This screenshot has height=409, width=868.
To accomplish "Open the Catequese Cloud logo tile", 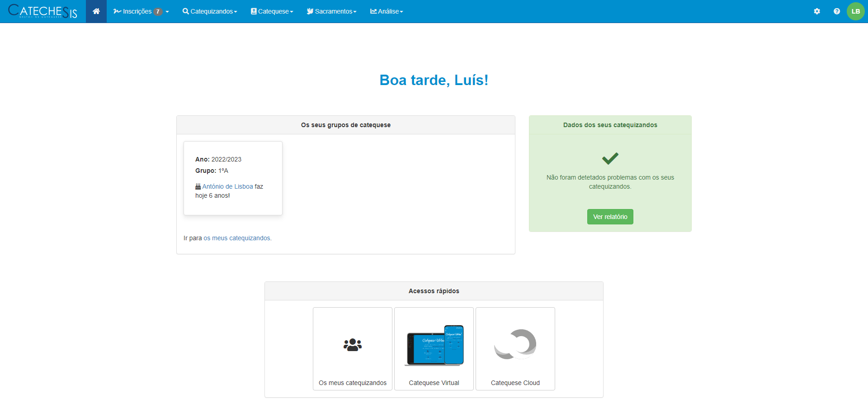I will [515, 345].
